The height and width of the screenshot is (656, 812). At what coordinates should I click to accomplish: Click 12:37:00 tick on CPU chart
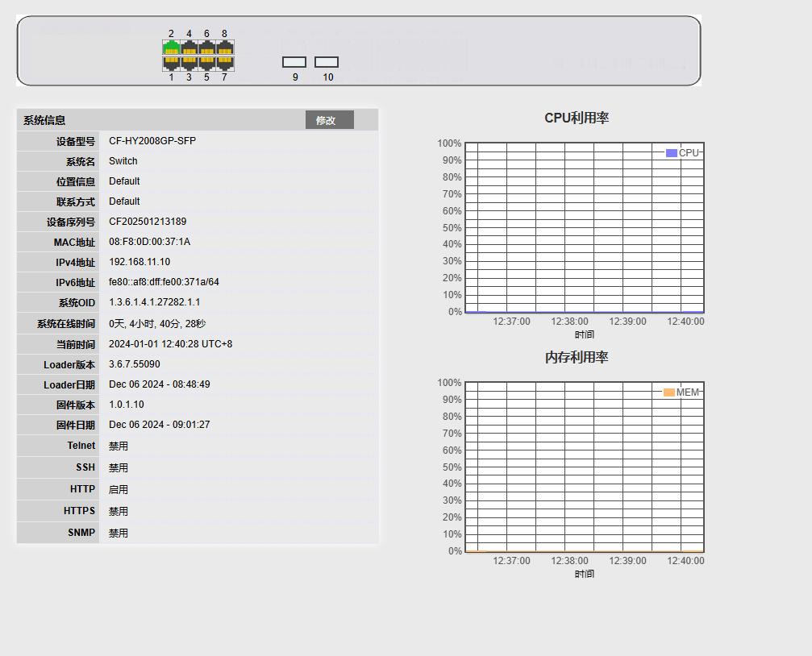click(x=512, y=322)
